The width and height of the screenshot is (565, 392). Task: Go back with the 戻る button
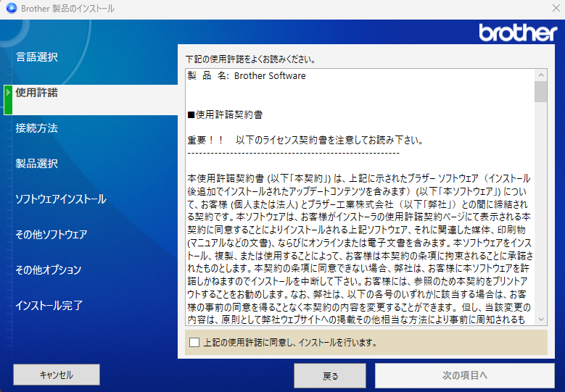[330, 376]
